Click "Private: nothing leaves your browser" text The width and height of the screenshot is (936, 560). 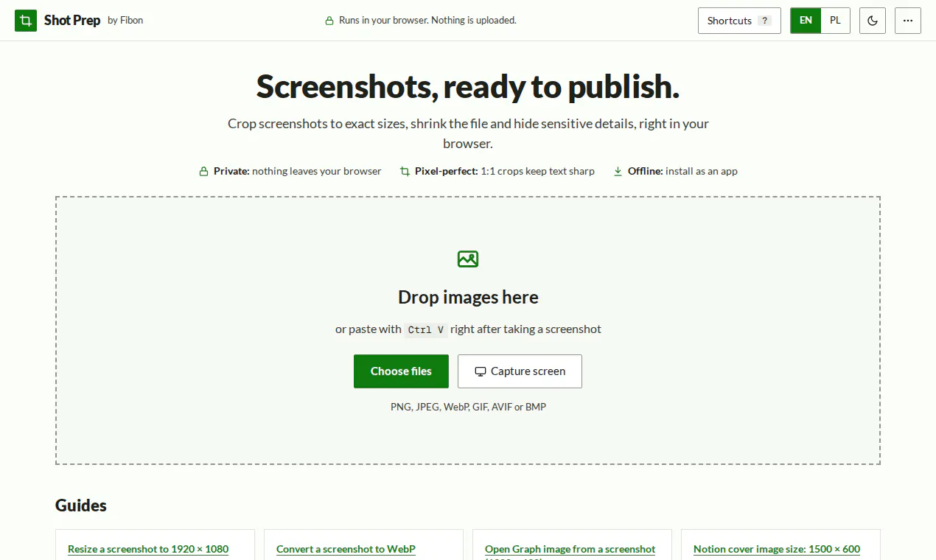(298, 171)
